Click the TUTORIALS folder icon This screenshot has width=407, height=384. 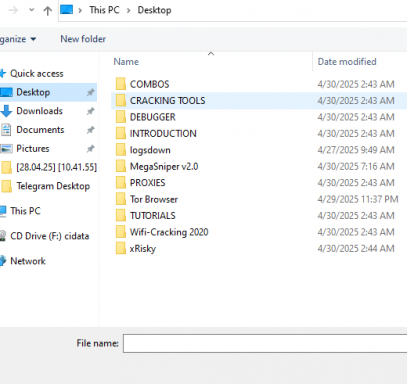coord(121,216)
